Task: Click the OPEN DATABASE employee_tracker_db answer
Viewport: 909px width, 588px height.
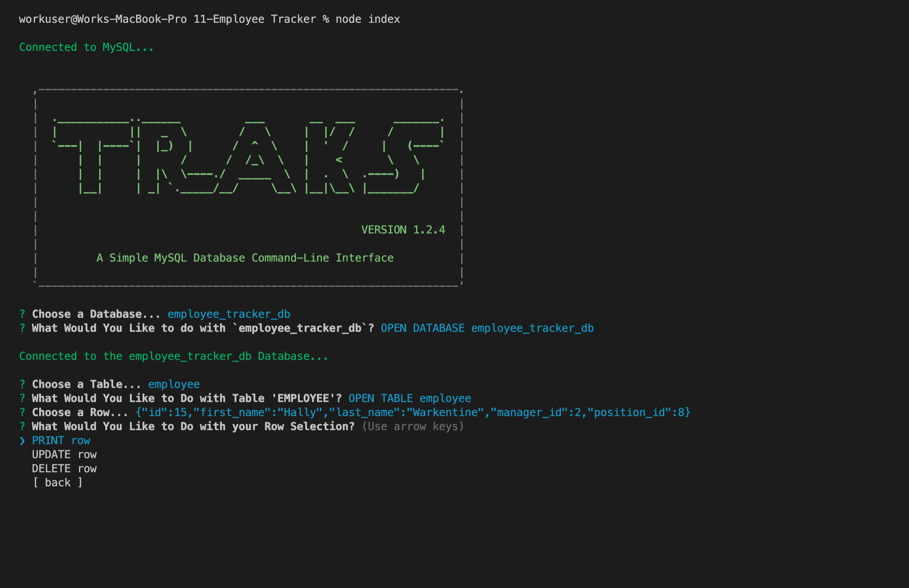Action: click(x=487, y=328)
